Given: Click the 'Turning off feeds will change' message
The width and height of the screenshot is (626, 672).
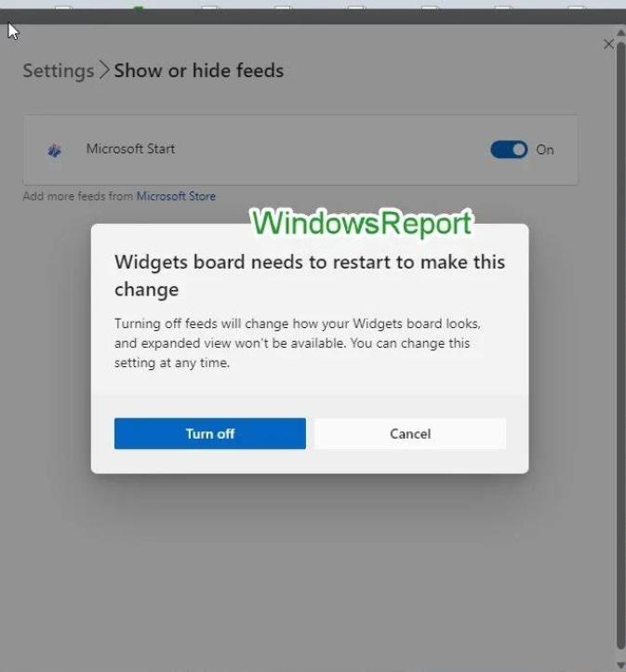Looking at the screenshot, I should [298, 343].
